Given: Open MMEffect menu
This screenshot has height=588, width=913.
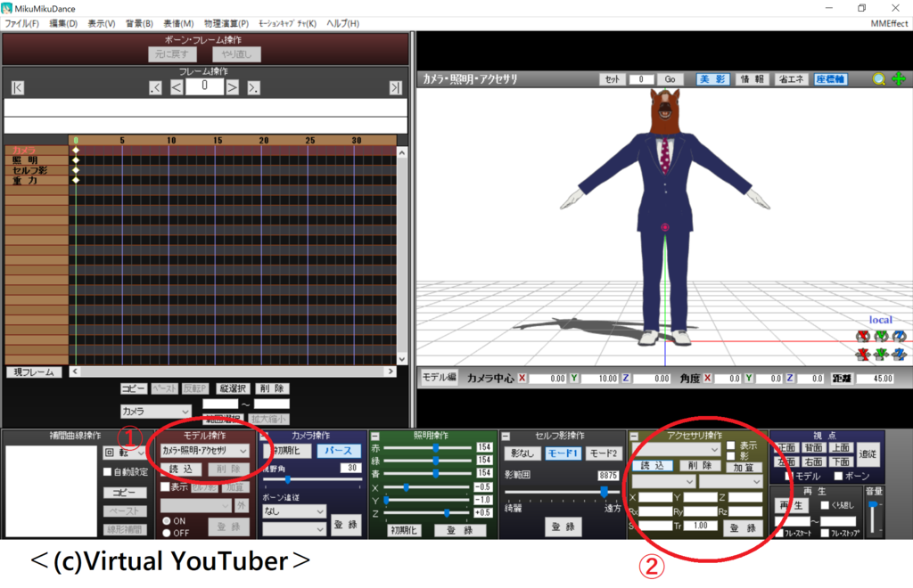Looking at the screenshot, I should pyautogui.click(x=889, y=23).
